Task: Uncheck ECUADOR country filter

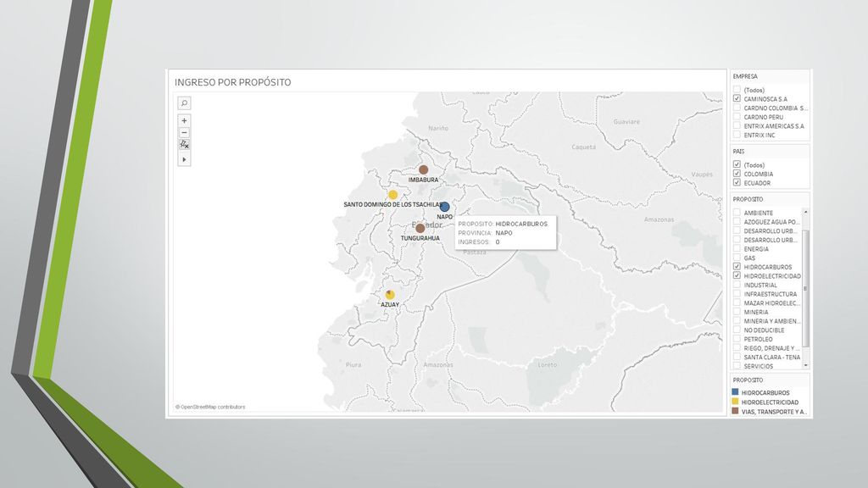Action: click(737, 182)
